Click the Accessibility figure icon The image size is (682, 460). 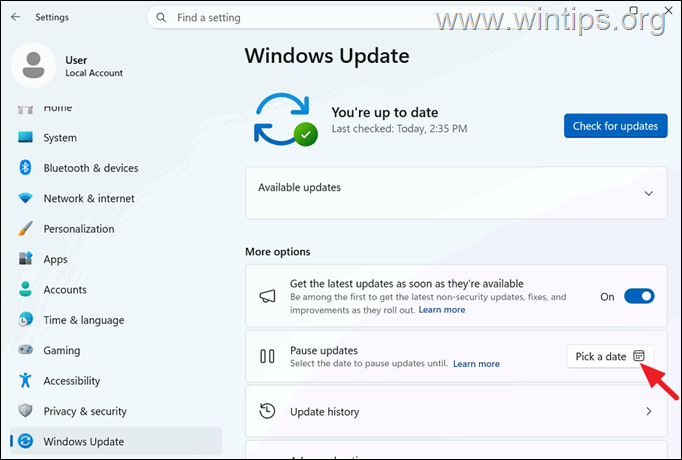(x=25, y=380)
